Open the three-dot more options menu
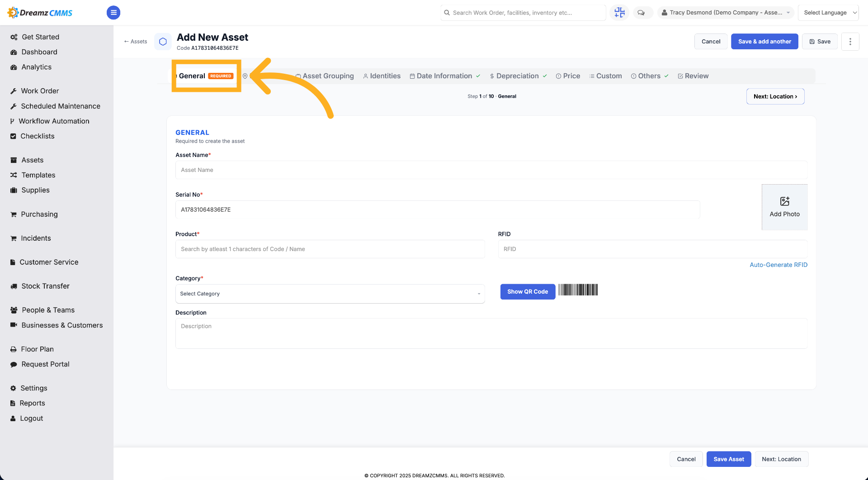The height and width of the screenshot is (480, 868). (x=850, y=42)
